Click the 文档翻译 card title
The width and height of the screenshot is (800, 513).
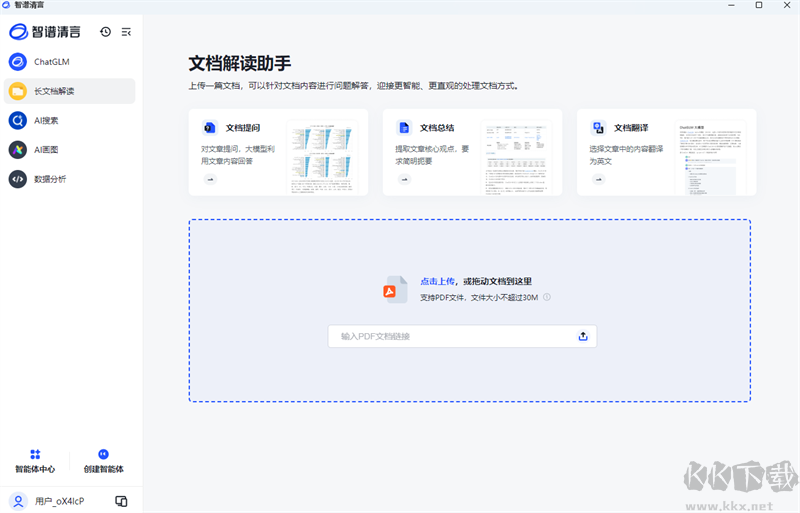point(631,128)
